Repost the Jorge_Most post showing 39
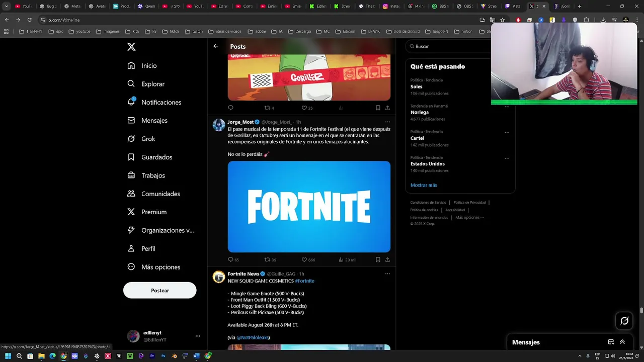Image resolution: width=644 pixels, height=362 pixels. tap(270, 260)
